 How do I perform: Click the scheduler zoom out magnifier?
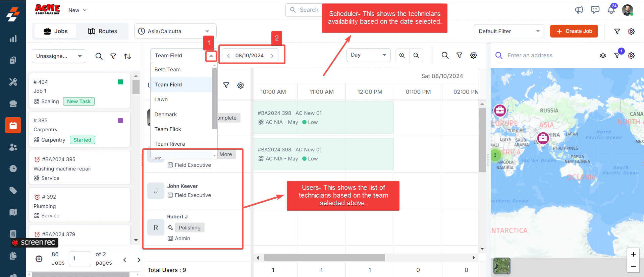pyautogui.click(x=416, y=55)
